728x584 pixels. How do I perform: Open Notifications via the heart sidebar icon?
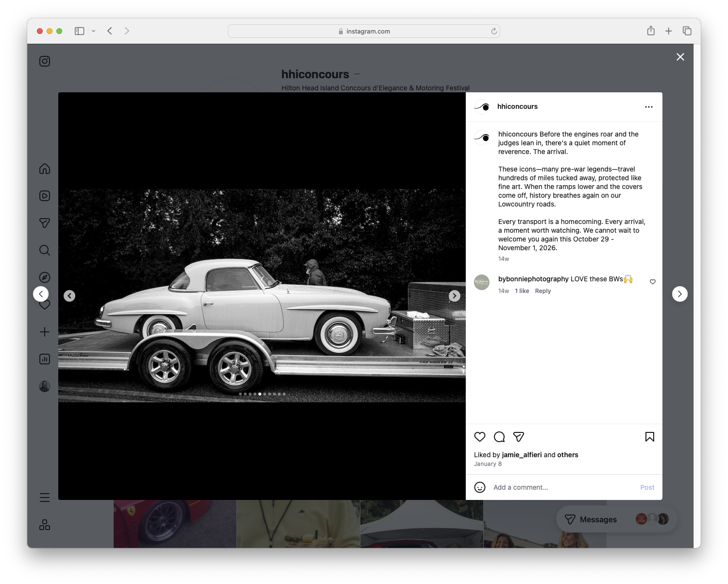pyautogui.click(x=44, y=304)
